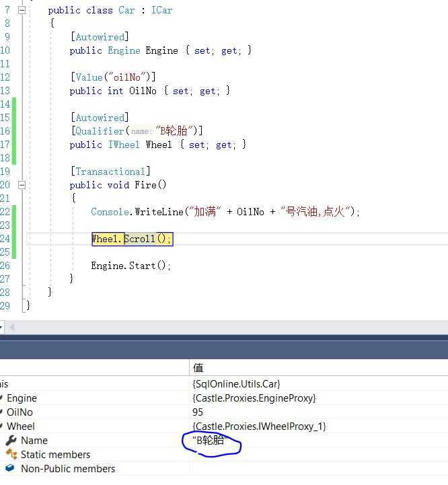The height and width of the screenshot is (485, 448).
Task: Collapse the Car class code block
Action: tap(22, 10)
